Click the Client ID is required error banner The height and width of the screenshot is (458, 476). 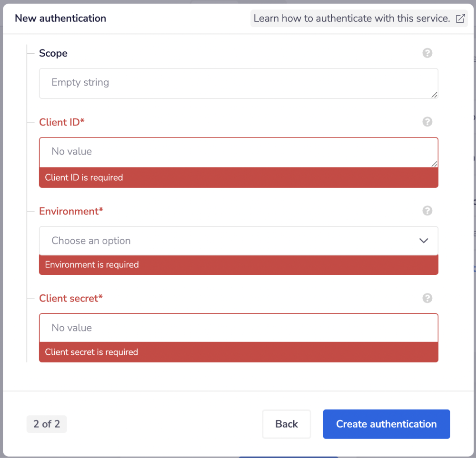pyautogui.click(x=238, y=177)
